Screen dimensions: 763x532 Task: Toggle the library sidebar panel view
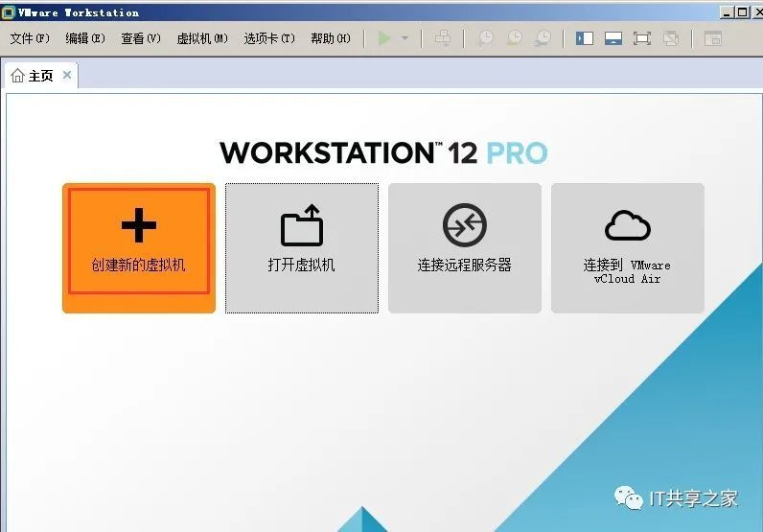coord(585,38)
